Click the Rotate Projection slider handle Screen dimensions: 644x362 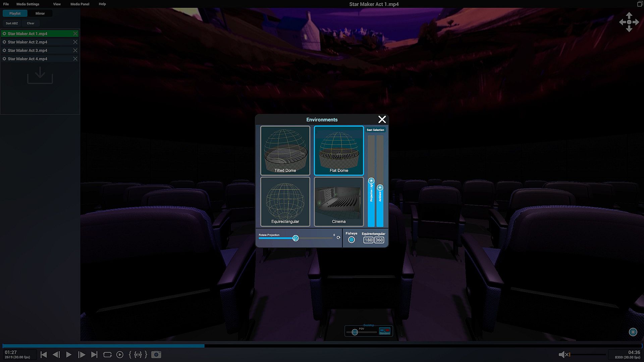point(296,238)
